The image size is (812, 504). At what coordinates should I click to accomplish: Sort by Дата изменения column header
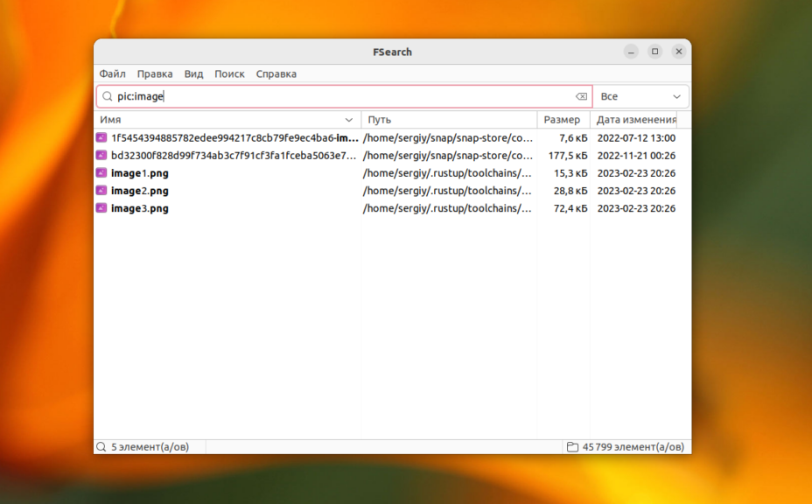pyautogui.click(x=636, y=120)
